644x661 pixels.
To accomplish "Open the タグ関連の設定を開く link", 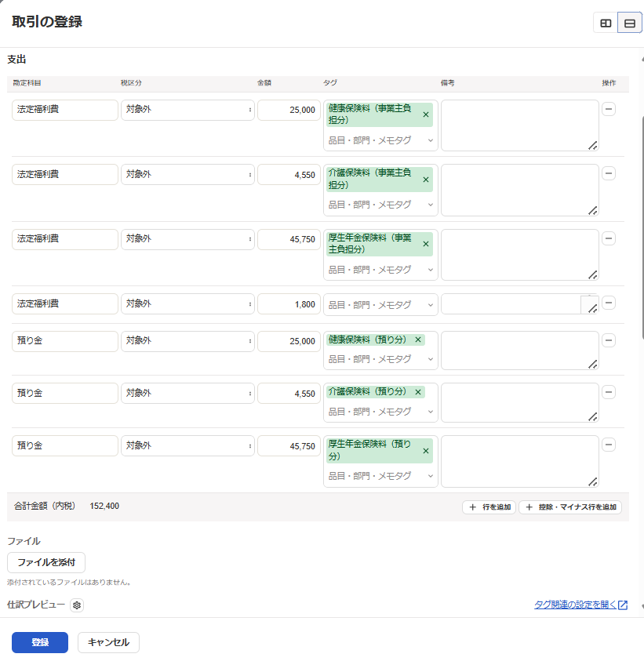I will coord(580,605).
